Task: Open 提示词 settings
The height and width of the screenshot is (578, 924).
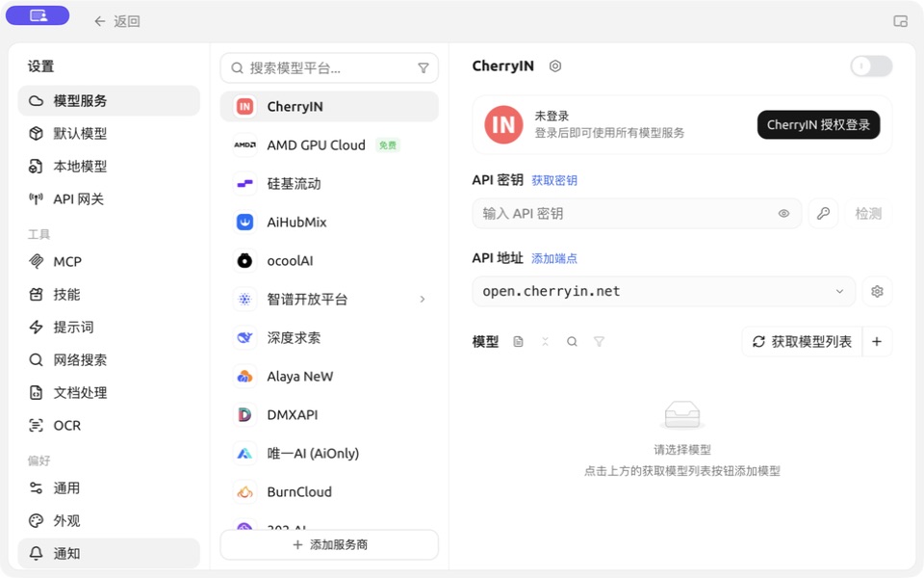Action: tap(109, 327)
